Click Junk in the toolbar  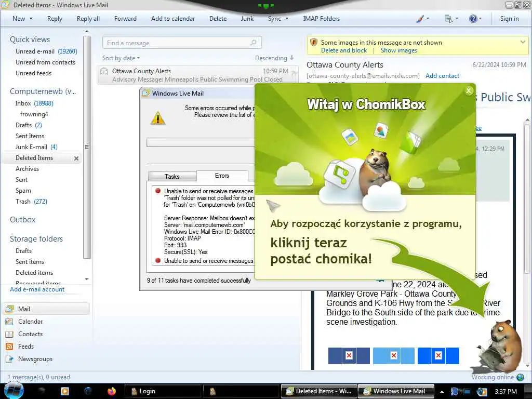click(x=247, y=19)
